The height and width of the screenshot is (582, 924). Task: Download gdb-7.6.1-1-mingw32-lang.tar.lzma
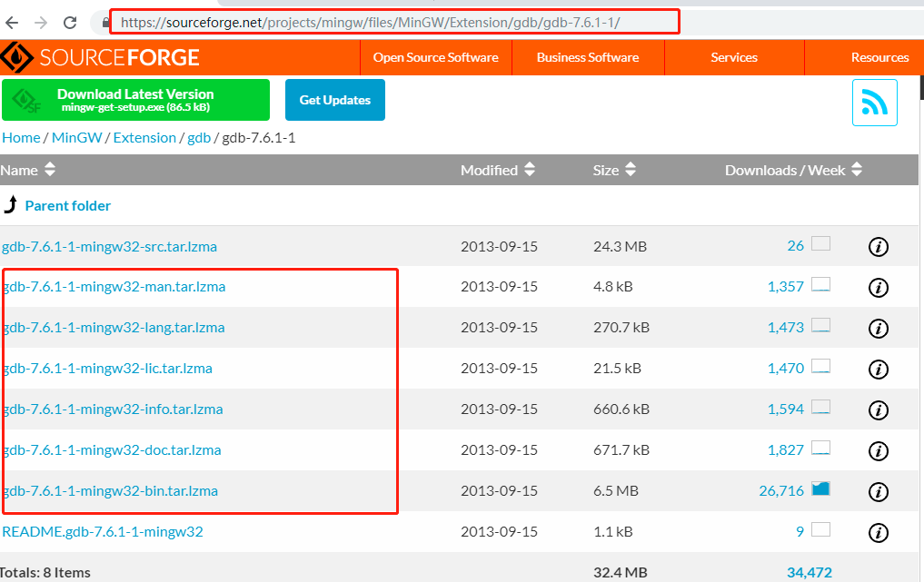tap(114, 328)
